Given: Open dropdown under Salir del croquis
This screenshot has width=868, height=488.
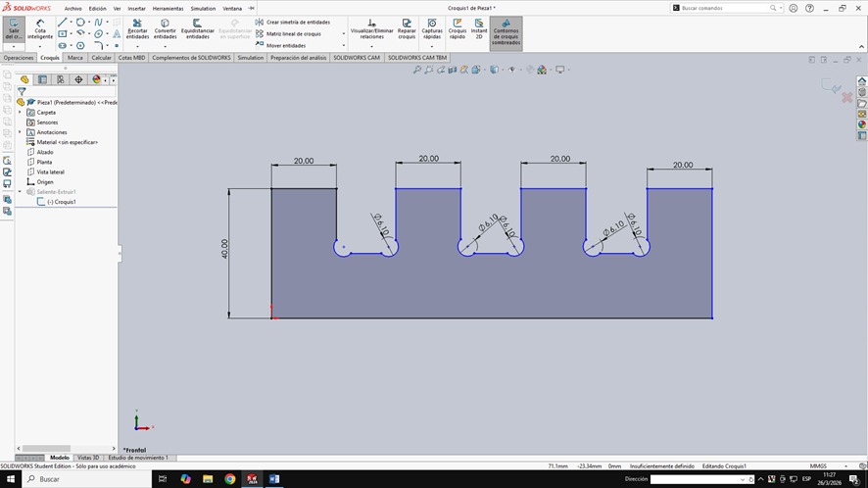Looking at the screenshot, I should tap(14, 46).
